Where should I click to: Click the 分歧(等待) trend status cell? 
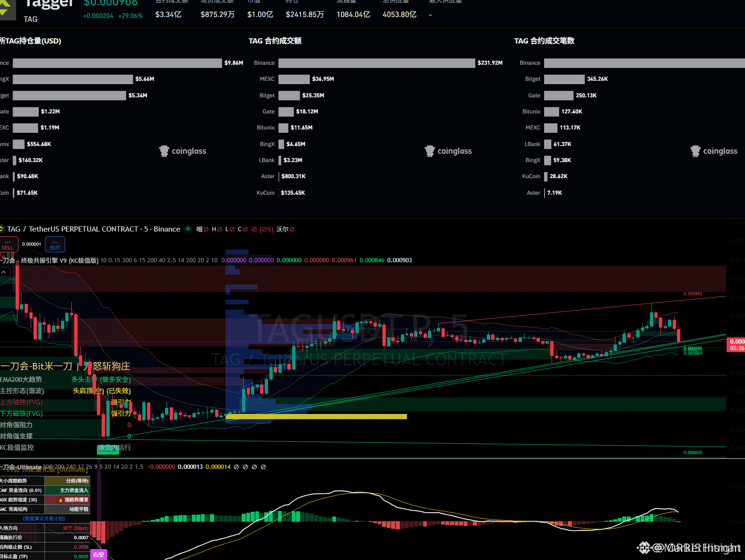[x=67, y=481]
